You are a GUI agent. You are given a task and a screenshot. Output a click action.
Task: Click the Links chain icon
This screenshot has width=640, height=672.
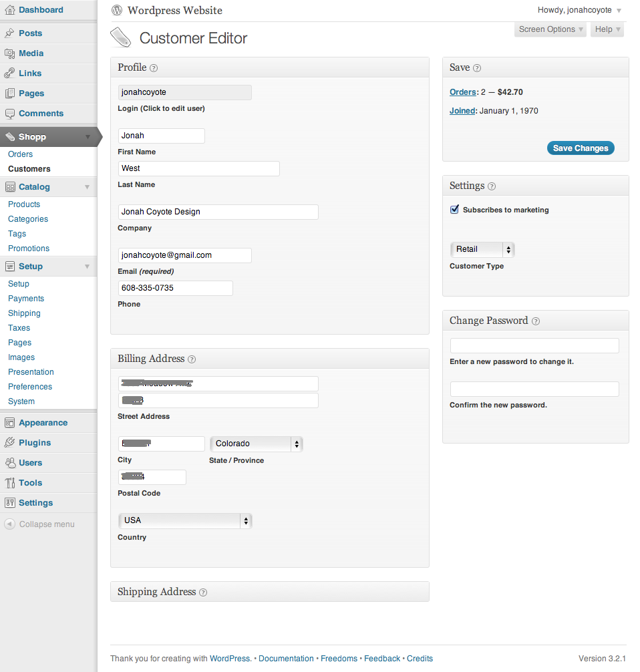click(9, 73)
